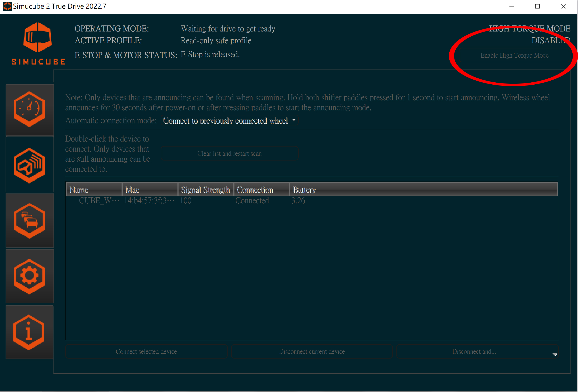Open the Wireless Wheels tab icon
Viewport: 578px width, 392px height.
click(30, 165)
